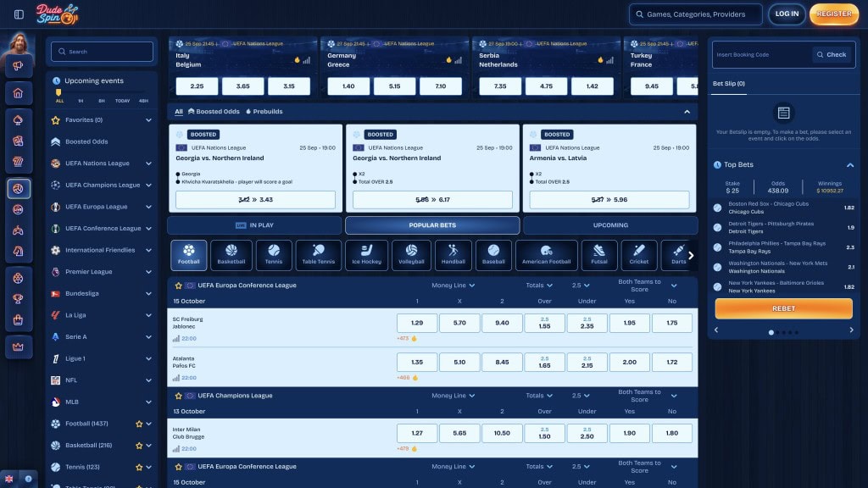Switch to UPCOMING tab

pyautogui.click(x=610, y=225)
